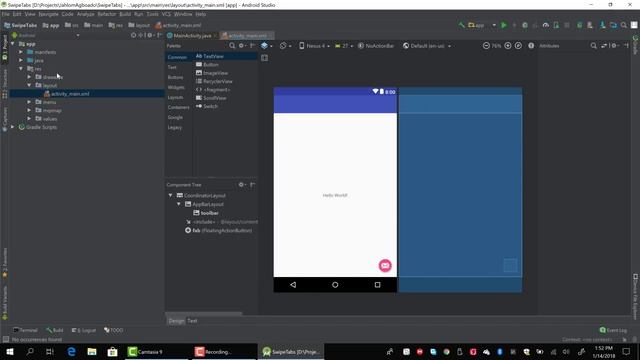Collapse the res folder

[x=21, y=69]
